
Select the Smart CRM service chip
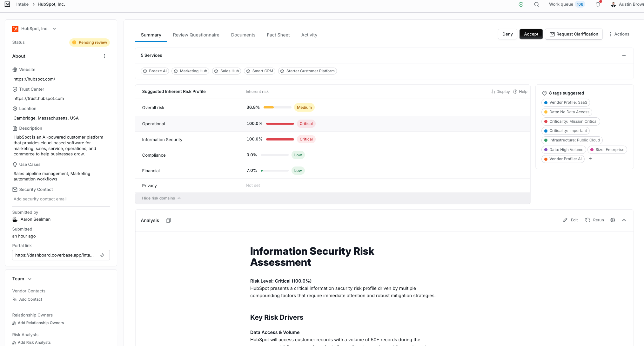(260, 71)
